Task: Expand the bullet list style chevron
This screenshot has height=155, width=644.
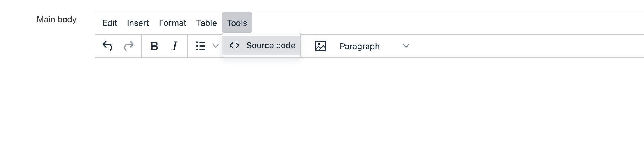Action: tap(215, 46)
